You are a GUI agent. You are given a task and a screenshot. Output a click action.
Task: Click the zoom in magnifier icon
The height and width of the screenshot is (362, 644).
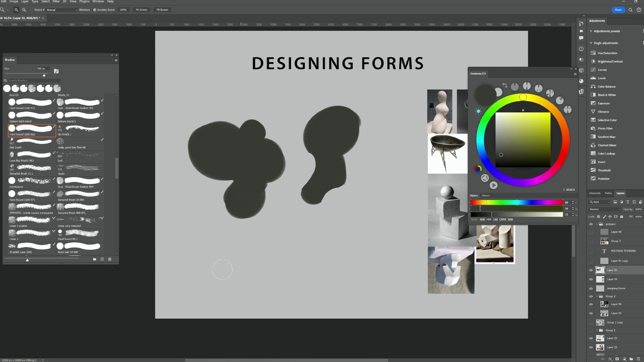16,10
